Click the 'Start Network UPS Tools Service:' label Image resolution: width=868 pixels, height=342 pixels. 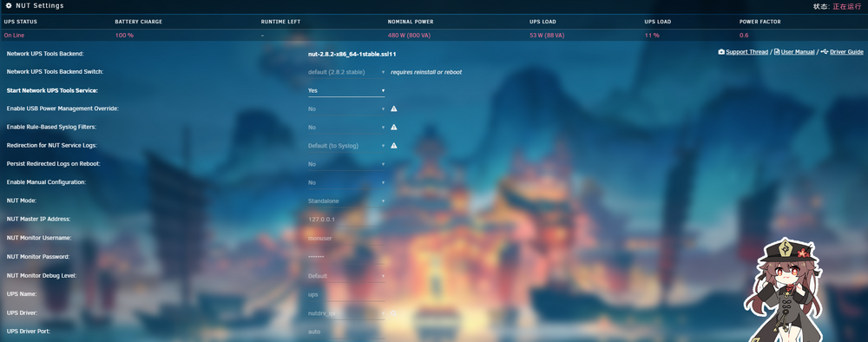(x=52, y=90)
